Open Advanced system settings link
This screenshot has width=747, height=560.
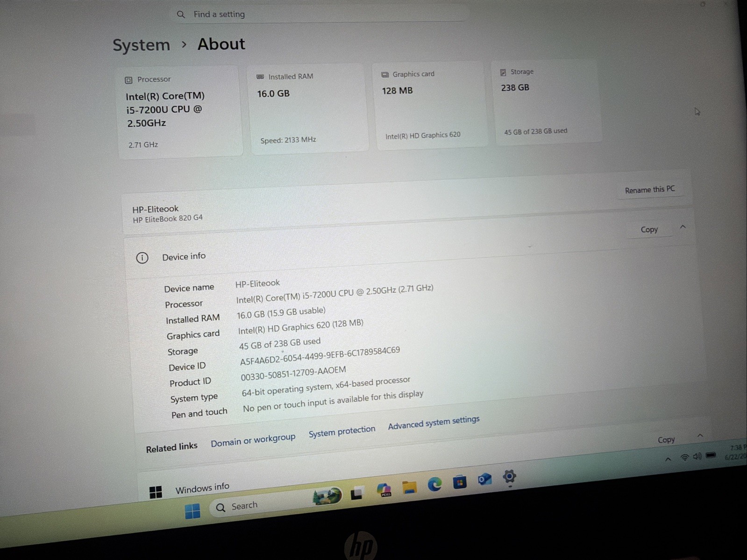(x=434, y=423)
